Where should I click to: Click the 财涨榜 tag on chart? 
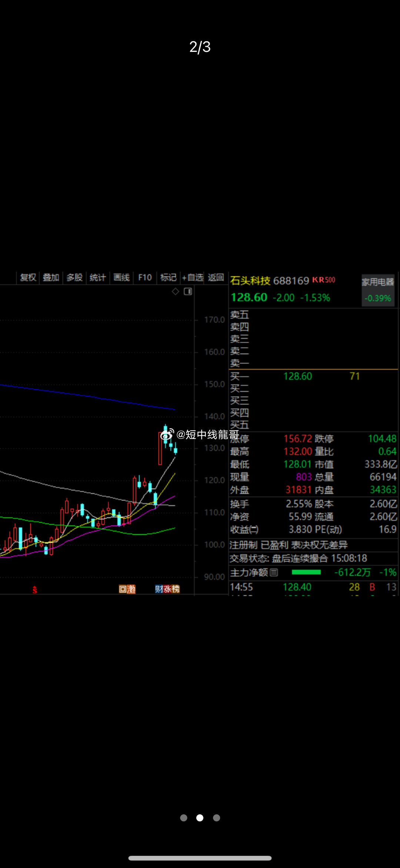pyautogui.click(x=167, y=589)
